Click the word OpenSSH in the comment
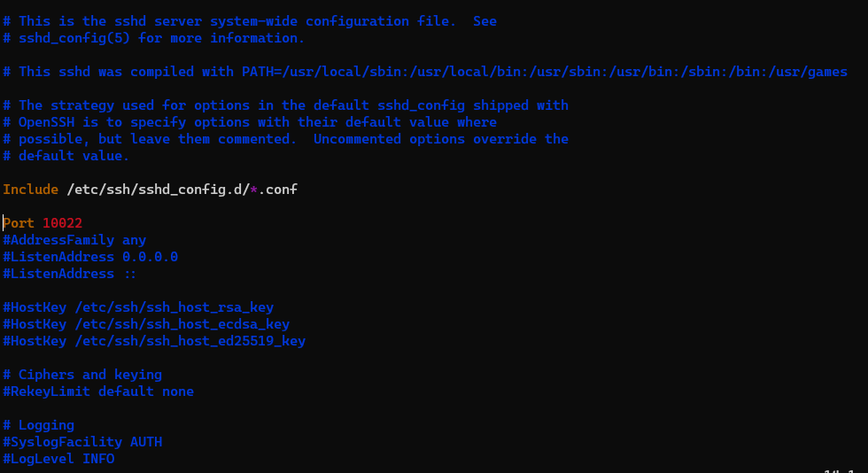The width and height of the screenshot is (868, 473). tap(46, 122)
